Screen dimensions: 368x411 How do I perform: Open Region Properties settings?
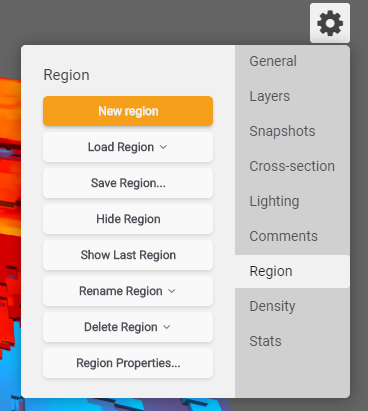pyautogui.click(x=128, y=363)
